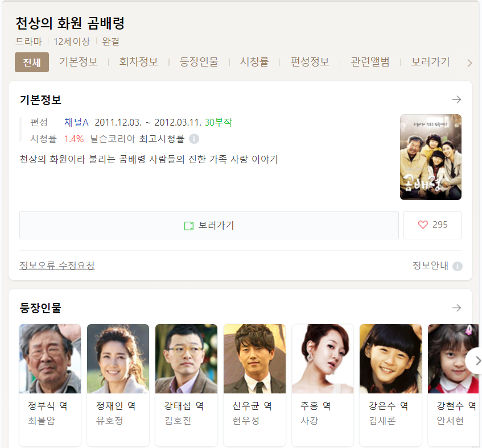
Task: Select the 전체 tab
Action: [x=32, y=63]
